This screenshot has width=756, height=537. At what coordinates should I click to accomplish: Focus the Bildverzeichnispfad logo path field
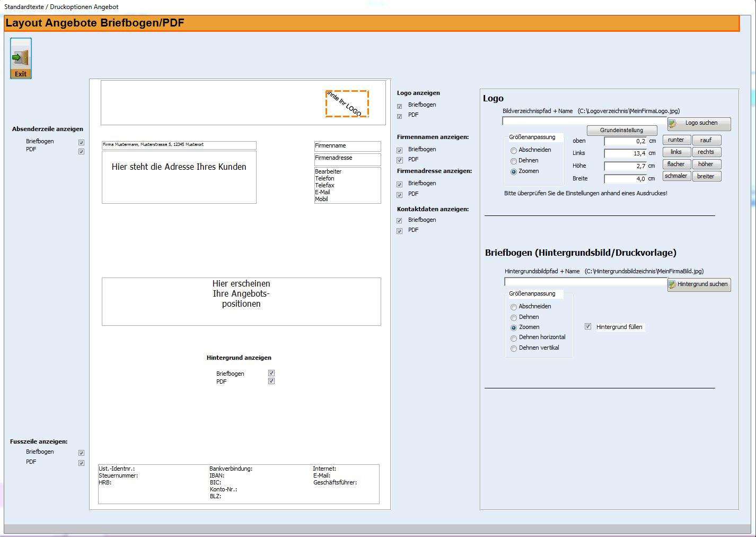[x=584, y=121]
